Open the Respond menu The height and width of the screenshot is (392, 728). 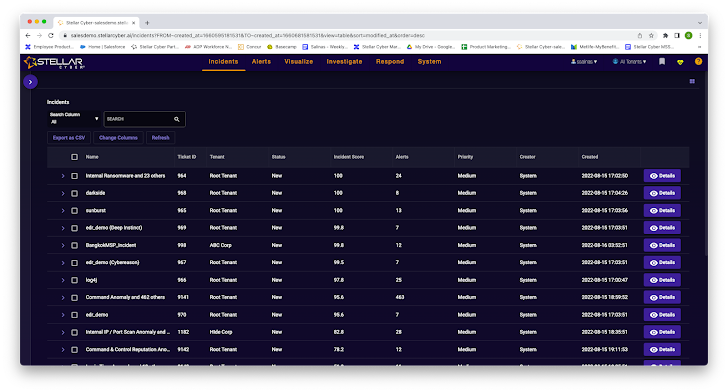390,62
